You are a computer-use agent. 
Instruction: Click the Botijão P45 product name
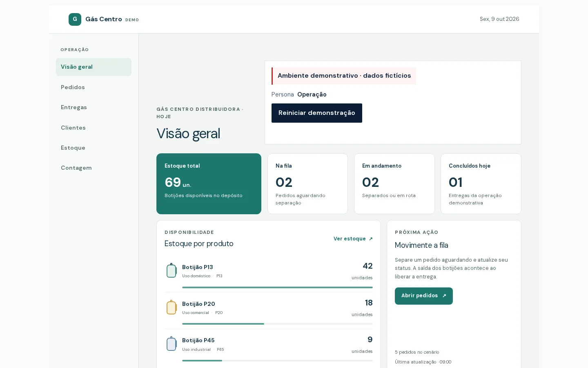click(198, 340)
